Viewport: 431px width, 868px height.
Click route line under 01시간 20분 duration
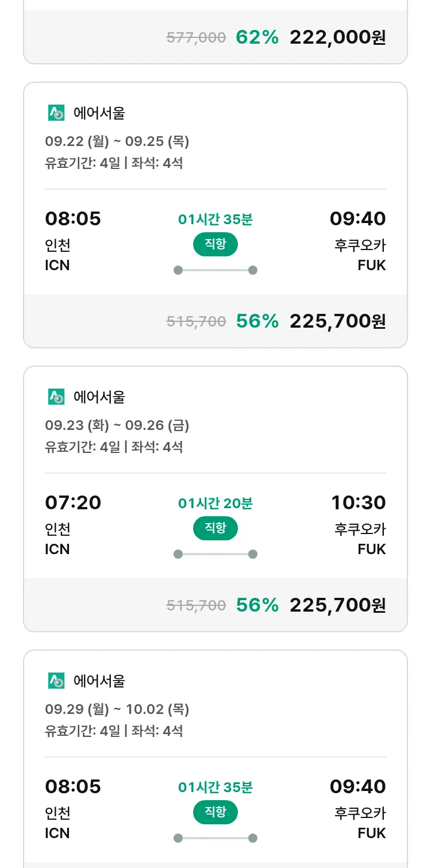[x=215, y=554]
